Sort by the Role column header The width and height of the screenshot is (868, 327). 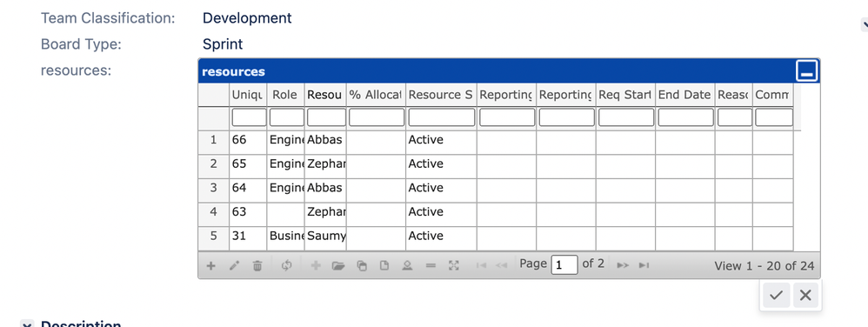(285, 95)
